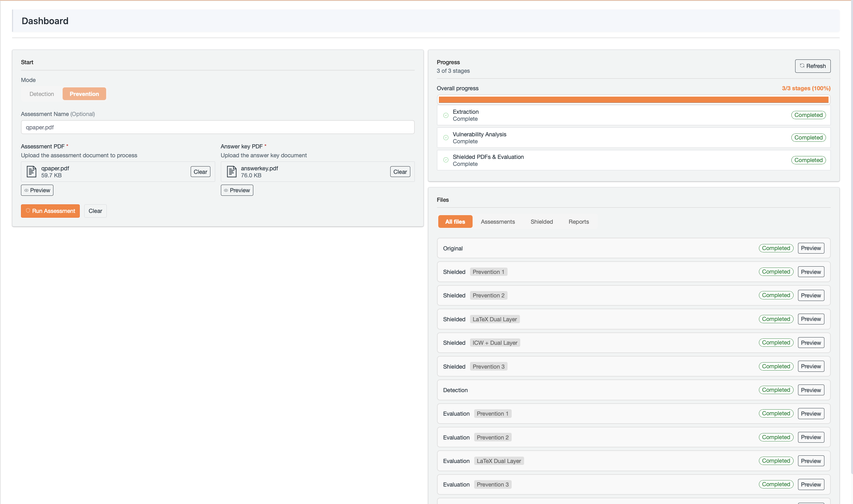Click the answerkey.pdf document file icon
This screenshot has width=853, height=504.
tap(231, 172)
